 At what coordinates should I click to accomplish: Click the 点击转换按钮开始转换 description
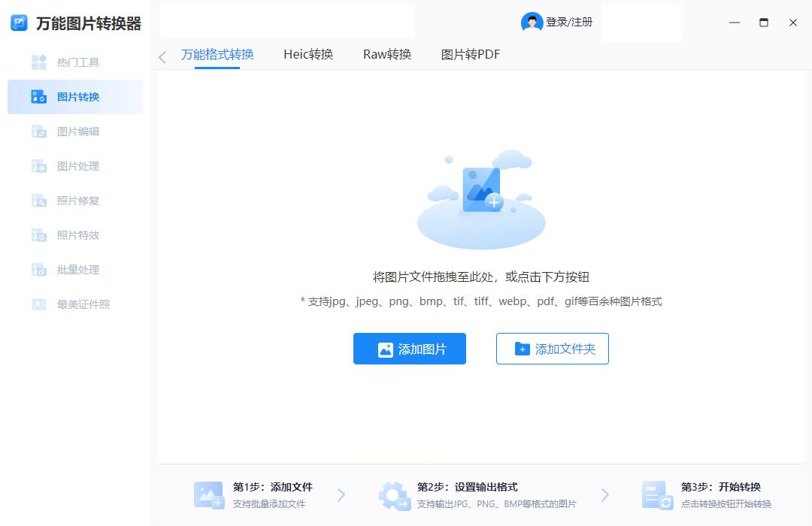(726, 504)
